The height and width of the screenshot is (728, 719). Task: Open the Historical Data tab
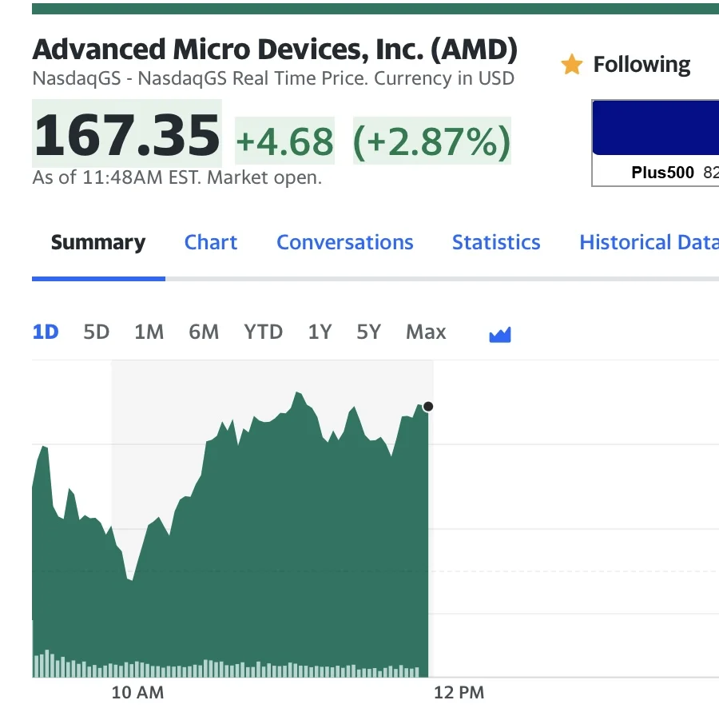pyautogui.click(x=648, y=243)
